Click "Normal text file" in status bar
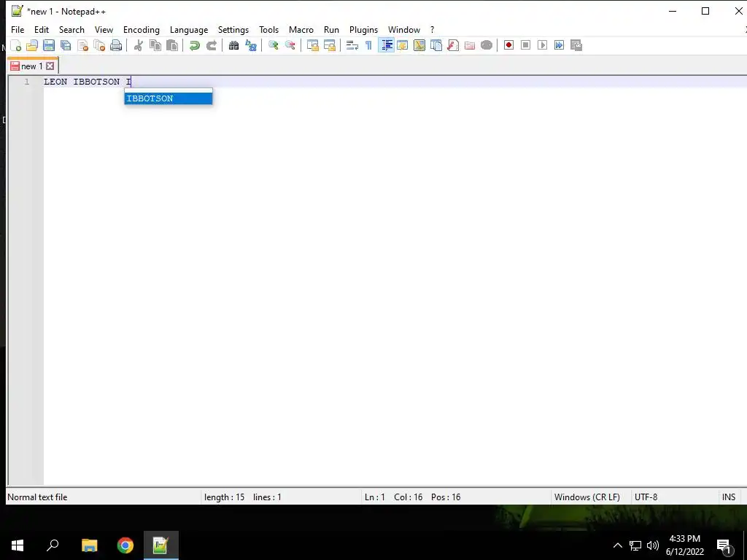This screenshot has height=560, width=747. pyautogui.click(x=37, y=497)
